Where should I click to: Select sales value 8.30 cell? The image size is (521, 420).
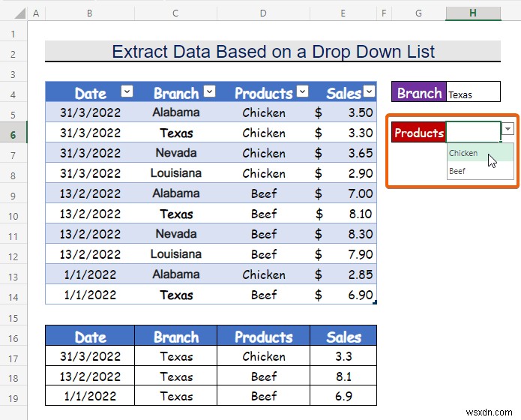click(x=343, y=234)
